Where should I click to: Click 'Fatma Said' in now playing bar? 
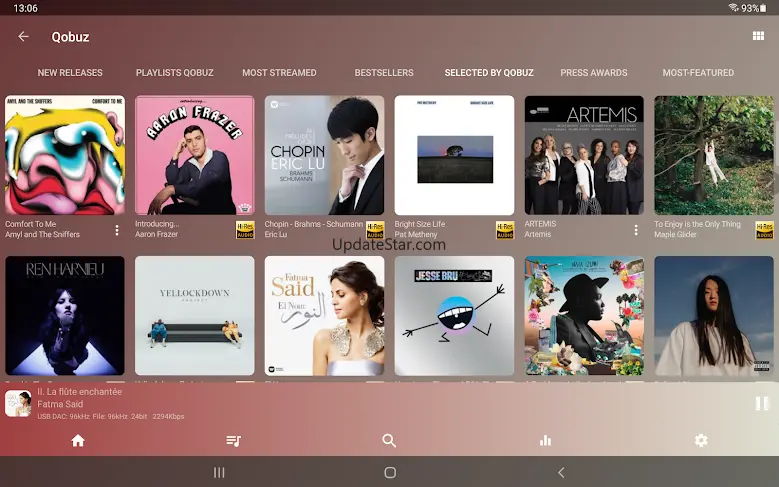(60, 404)
